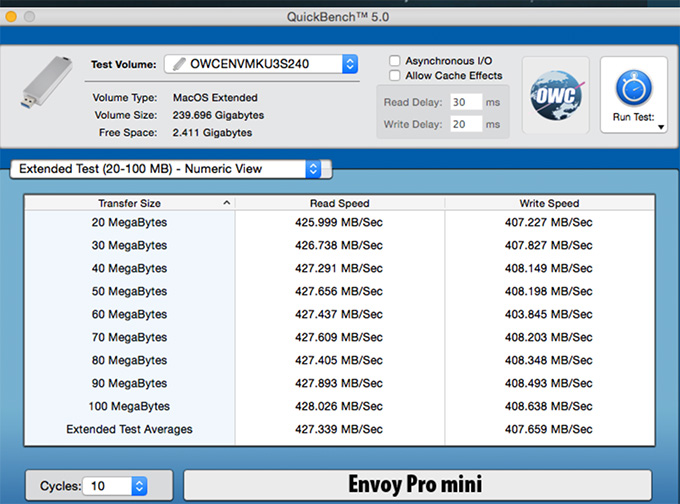Click read speed value 426.738 MB/Sec

coord(339,245)
